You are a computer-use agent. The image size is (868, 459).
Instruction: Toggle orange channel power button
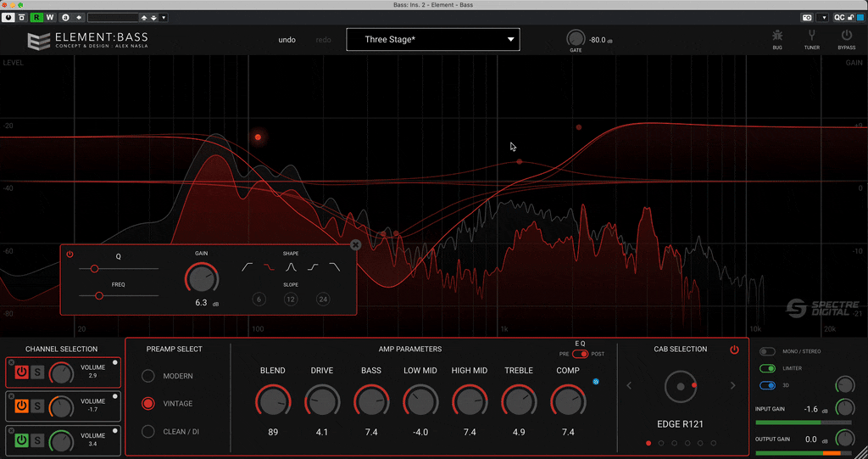tap(21, 406)
